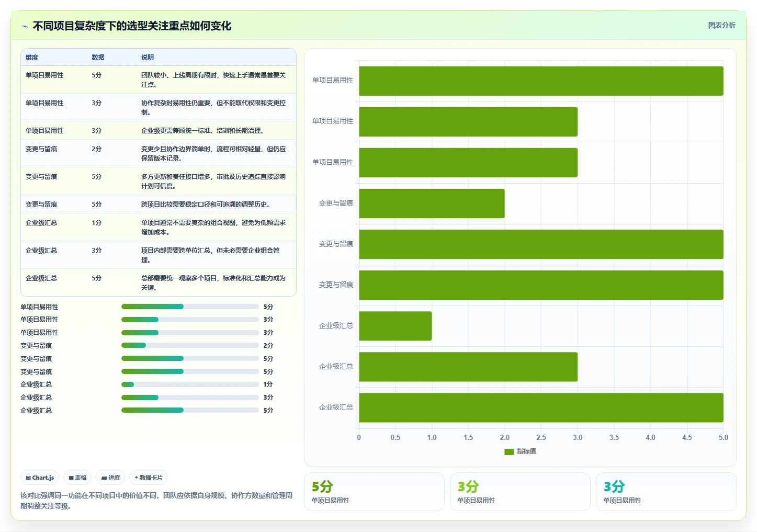Click the chart bar for 企业级汇总 ending at 3.0
The image size is (757, 532).
[468, 367]
